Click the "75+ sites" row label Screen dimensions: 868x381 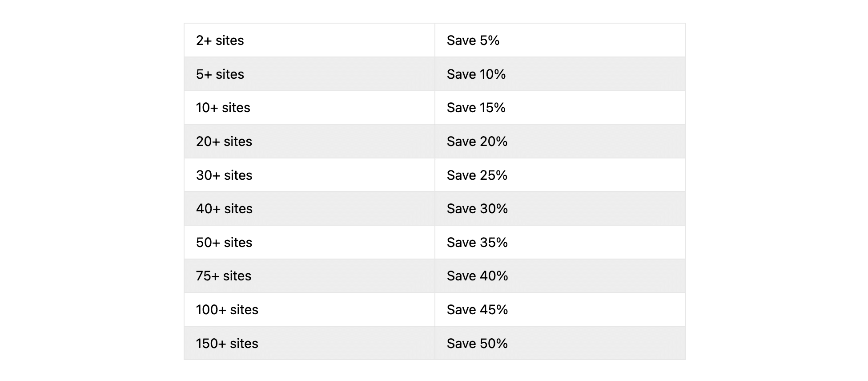click(x=224, y=276)
